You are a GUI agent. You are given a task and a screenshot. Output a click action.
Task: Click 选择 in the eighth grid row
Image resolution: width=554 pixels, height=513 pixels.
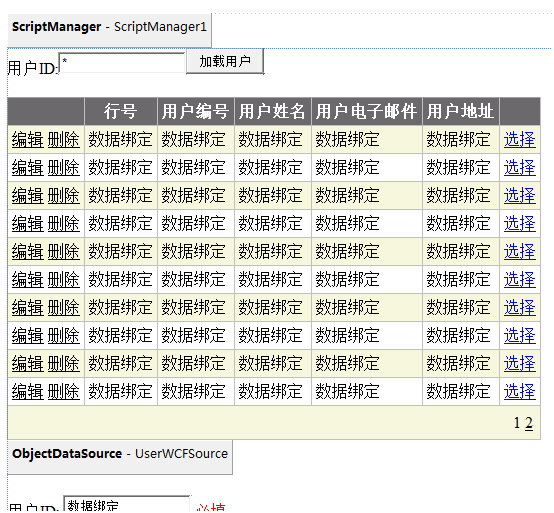519,335
